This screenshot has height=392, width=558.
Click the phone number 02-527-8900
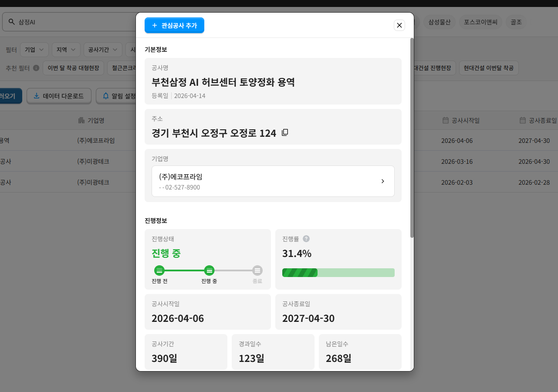pos(183,187)
